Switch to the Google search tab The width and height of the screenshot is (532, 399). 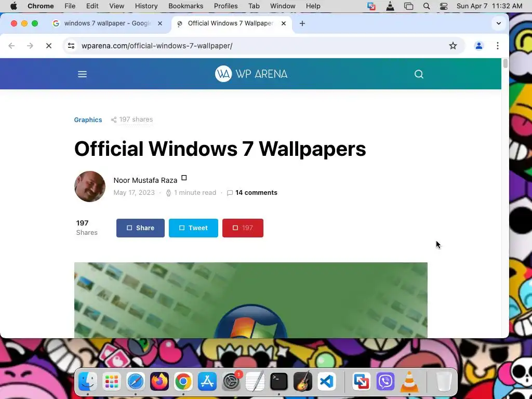click(108, 23)
